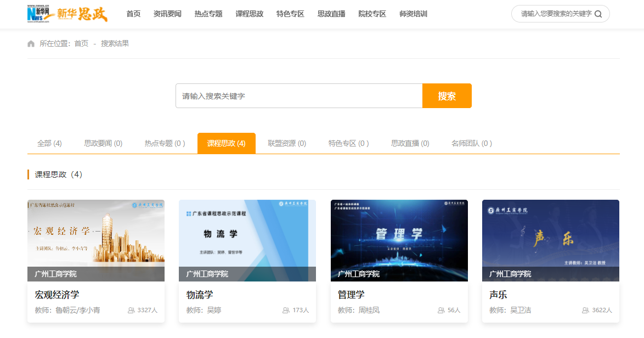Viewport: 644px width, 338px height.
Task: Click the viewer count icon for 物流学
Action: pos(286,311)
